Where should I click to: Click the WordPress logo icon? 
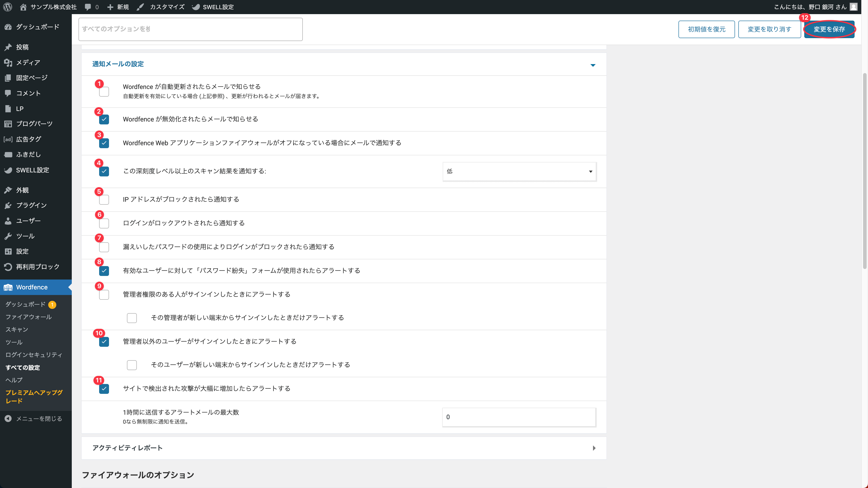[7, 7]
